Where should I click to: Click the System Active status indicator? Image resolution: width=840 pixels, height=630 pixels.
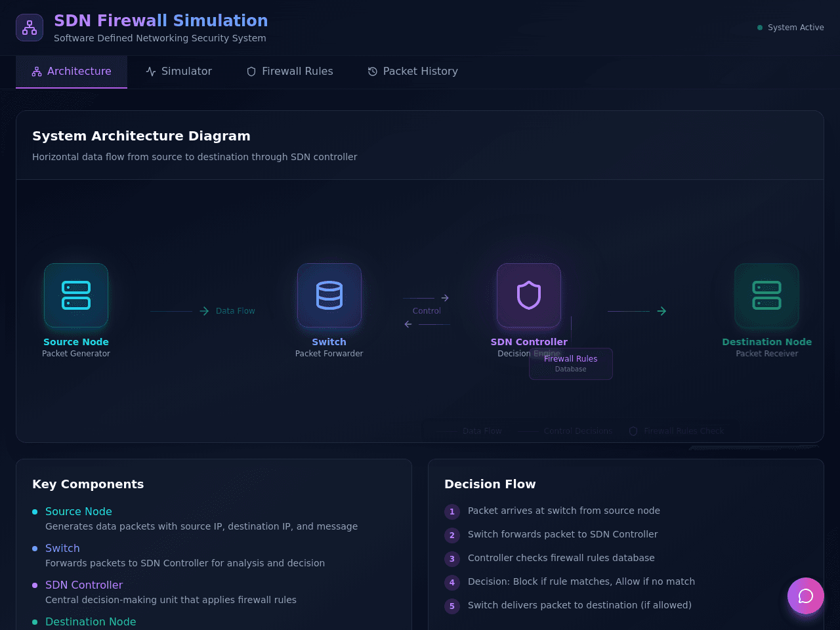[790, 28]
